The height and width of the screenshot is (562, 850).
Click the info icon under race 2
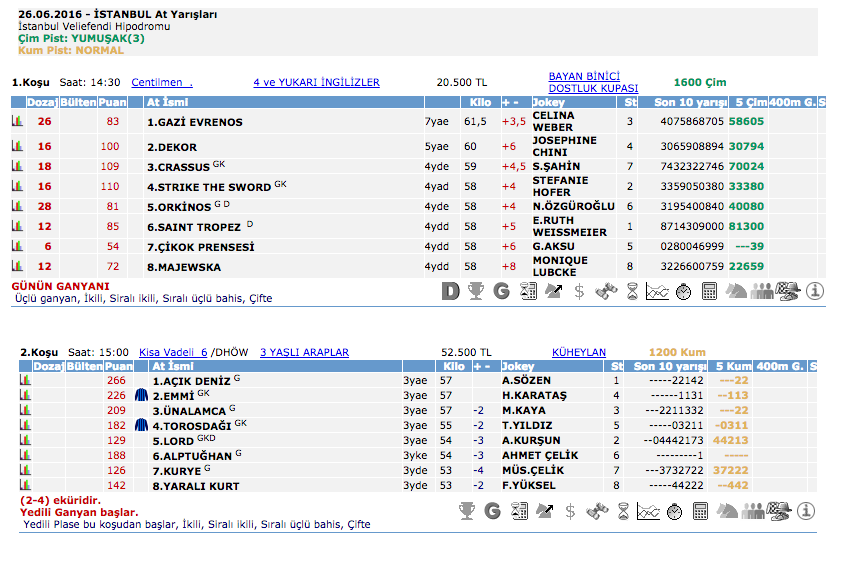click(x=814, y=511)
